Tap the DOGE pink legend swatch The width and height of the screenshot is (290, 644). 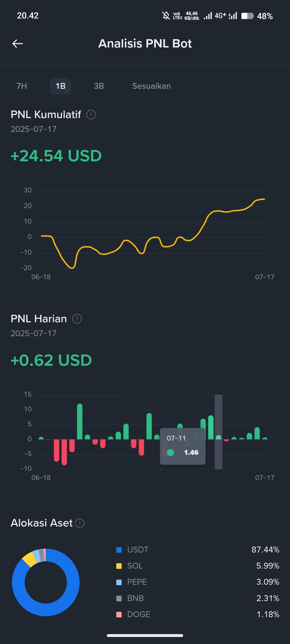point(119,614)
